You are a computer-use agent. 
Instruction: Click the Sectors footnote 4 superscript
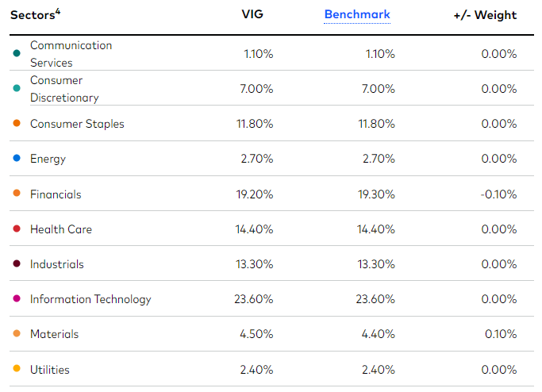(59, 11)
